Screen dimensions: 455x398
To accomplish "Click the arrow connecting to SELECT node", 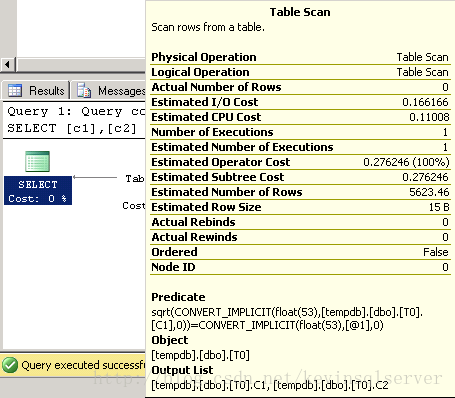I will coord(95,177).
